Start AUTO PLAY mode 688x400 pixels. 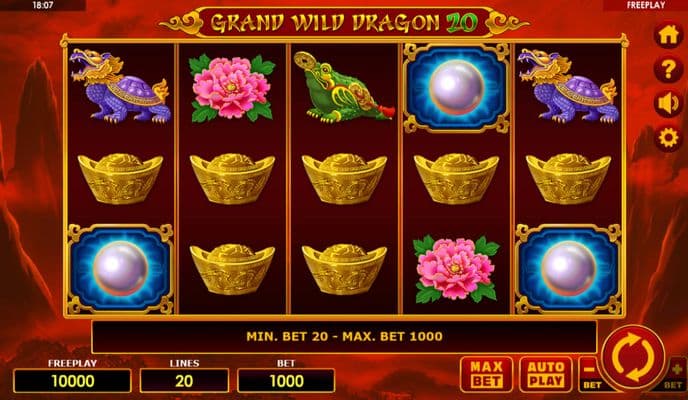point(545,374)
